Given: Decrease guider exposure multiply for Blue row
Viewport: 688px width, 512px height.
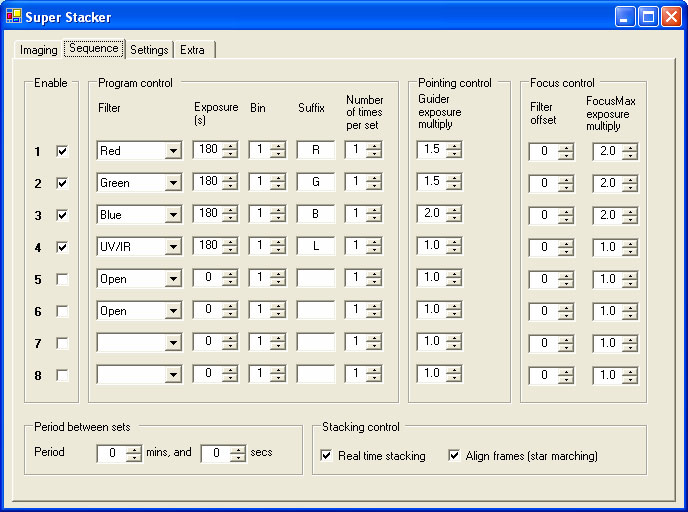Looking at the screenshot, I should coord(454,218).
